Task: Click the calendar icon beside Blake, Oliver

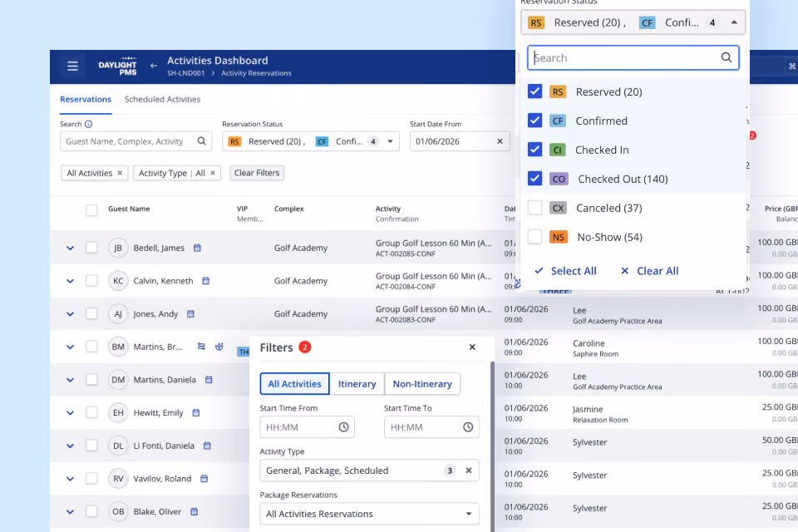Action: [194, 512]
